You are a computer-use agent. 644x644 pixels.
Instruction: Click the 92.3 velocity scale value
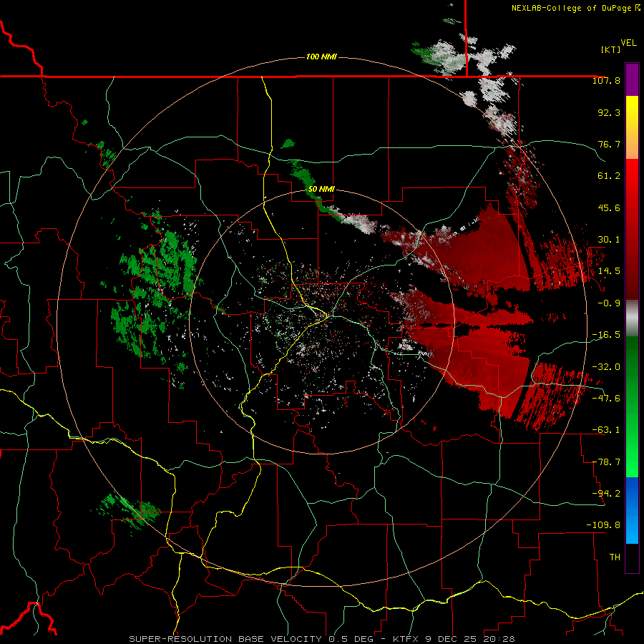609,112
